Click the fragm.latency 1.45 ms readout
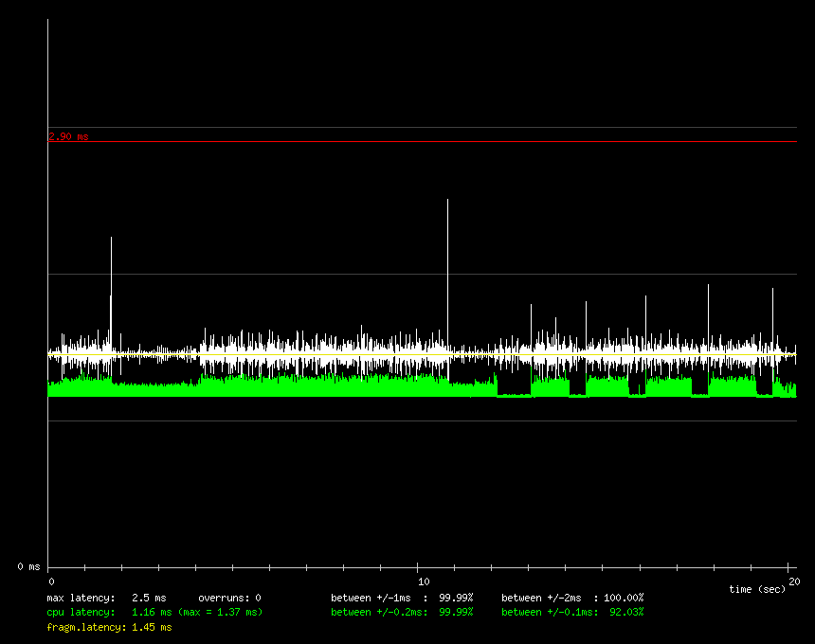The width and height of the screenshot is (815, 644). 109,627
